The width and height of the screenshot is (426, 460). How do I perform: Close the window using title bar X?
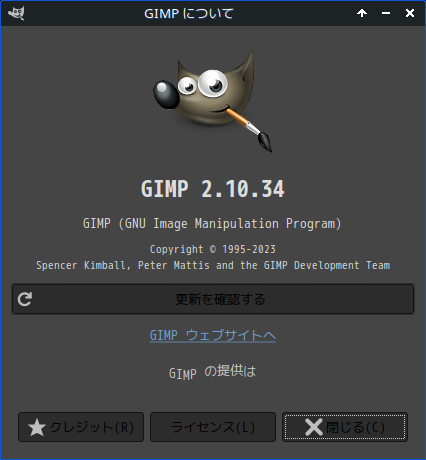pos(410,13)
